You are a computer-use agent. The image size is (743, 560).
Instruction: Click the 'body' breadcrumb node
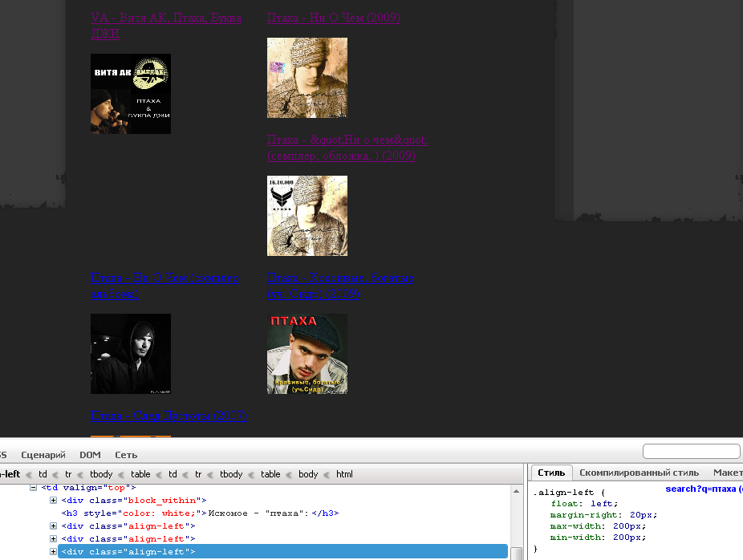(x=308, y=474)
